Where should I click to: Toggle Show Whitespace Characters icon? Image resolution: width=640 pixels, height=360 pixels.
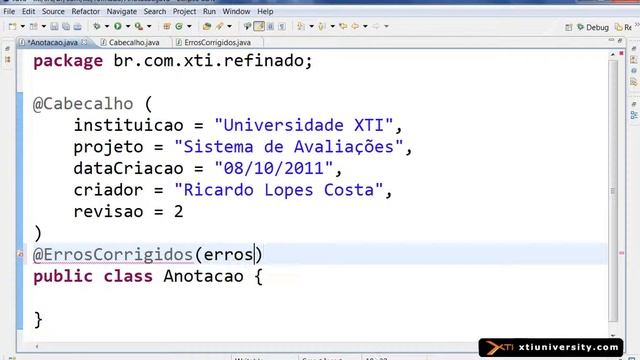[282, 27]
